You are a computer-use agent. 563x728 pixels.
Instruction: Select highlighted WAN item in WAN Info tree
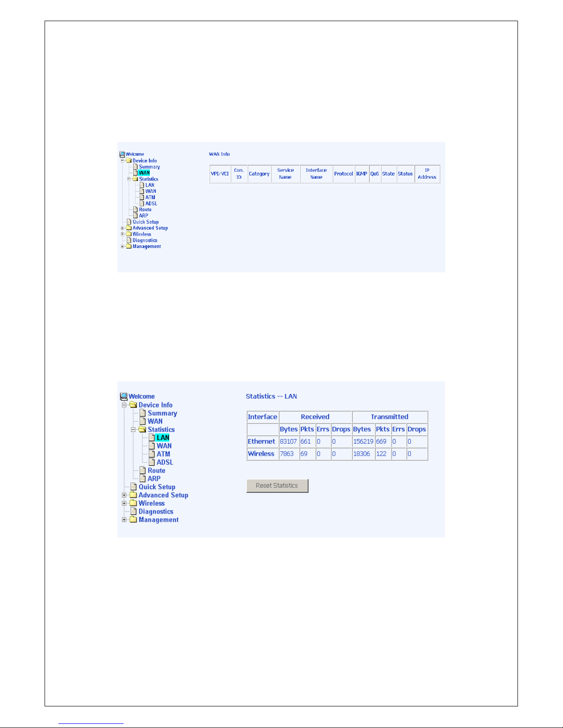144,173
